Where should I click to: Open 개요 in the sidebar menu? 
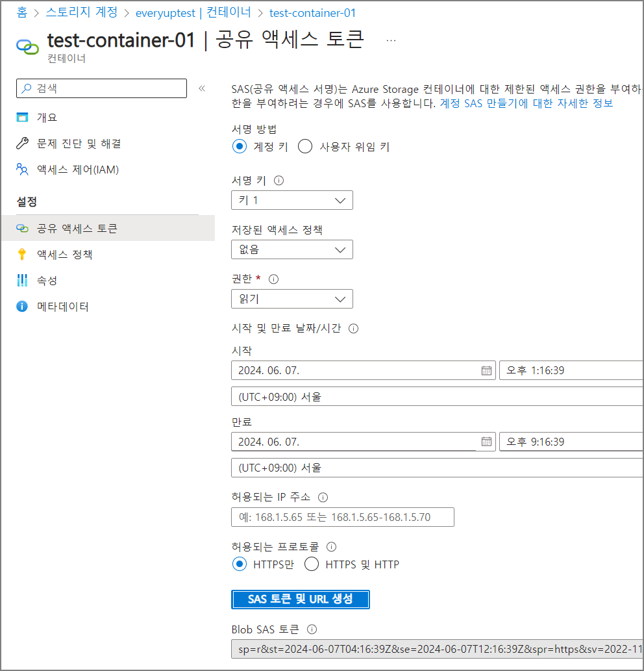(47, 118)
